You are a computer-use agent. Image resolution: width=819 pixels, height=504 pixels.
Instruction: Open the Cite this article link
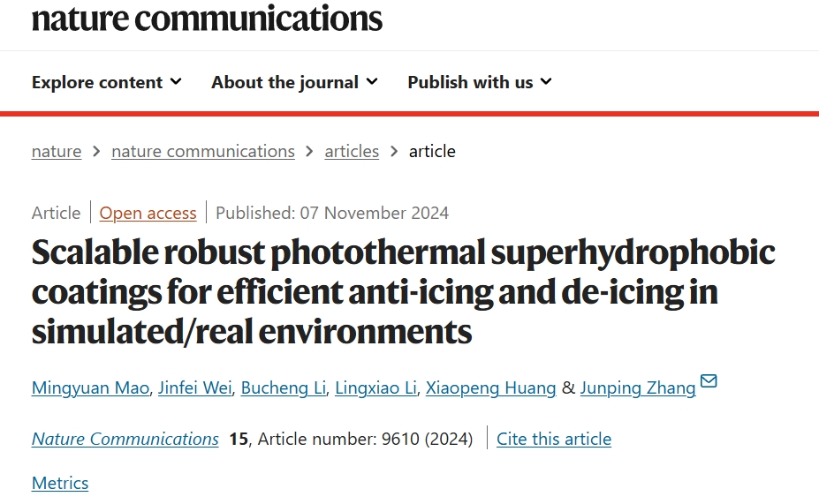coord(554,439)
